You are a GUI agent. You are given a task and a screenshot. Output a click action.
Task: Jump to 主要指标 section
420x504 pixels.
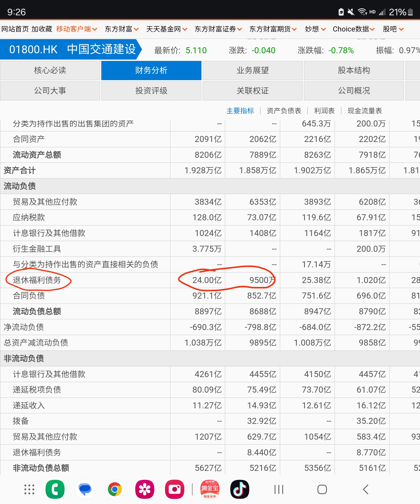240,111
